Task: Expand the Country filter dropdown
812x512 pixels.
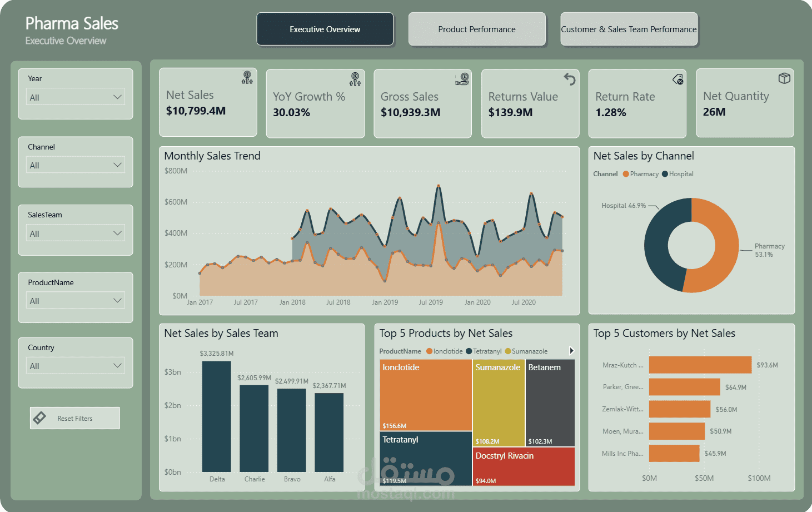Action: pos(76,365)
